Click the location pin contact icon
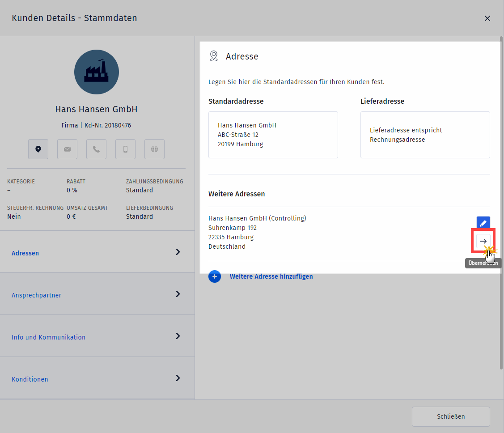Viewport: 504px width, 433px height. pyautogui.click(x=38, y=149)
